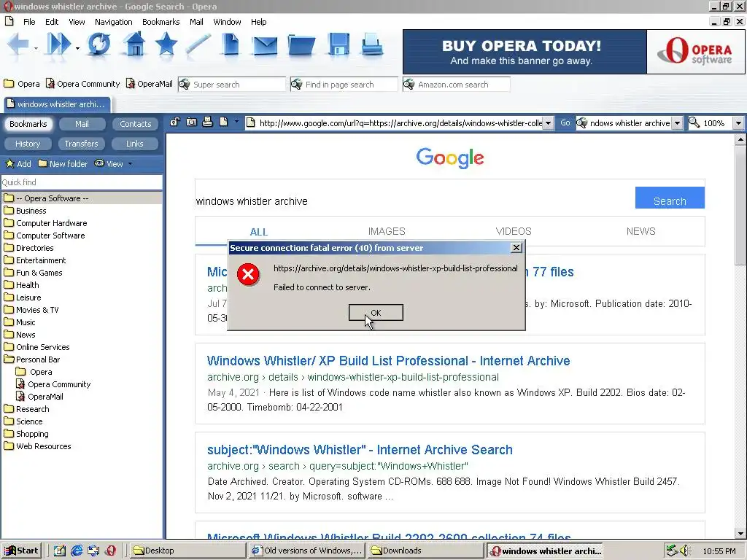The height and width of the screenshot is (560, 747).
Task: Click the Open file folder icon
Action: (301, 46)
